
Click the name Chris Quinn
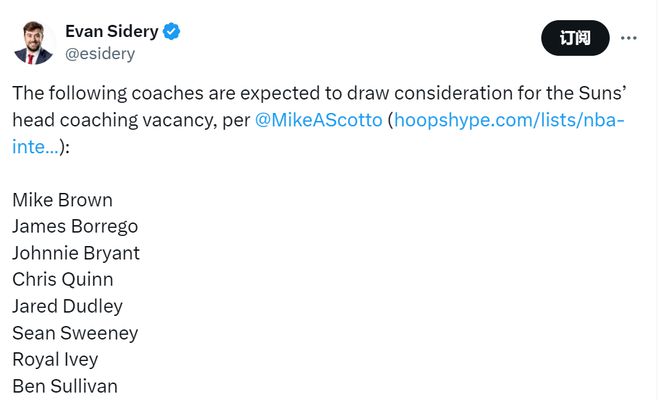pyautogui.click(x=62, y=279)
